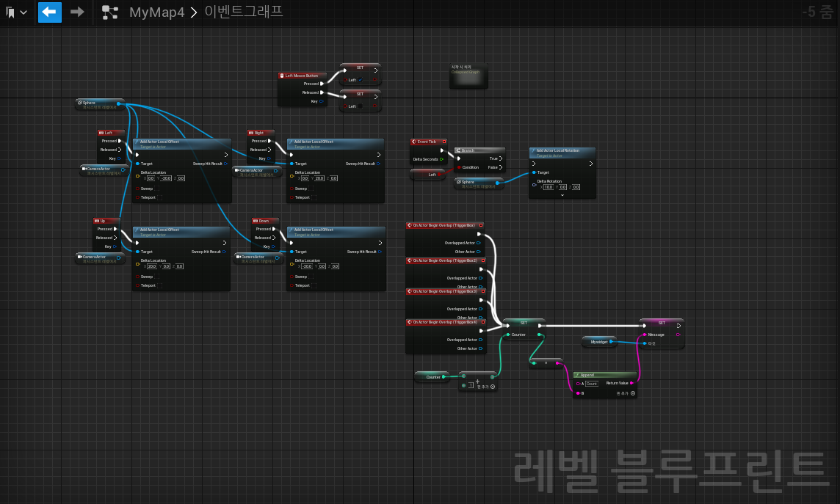Click the SET Message node header
Viewport: 840px width, 504px height.
(662, 323)
